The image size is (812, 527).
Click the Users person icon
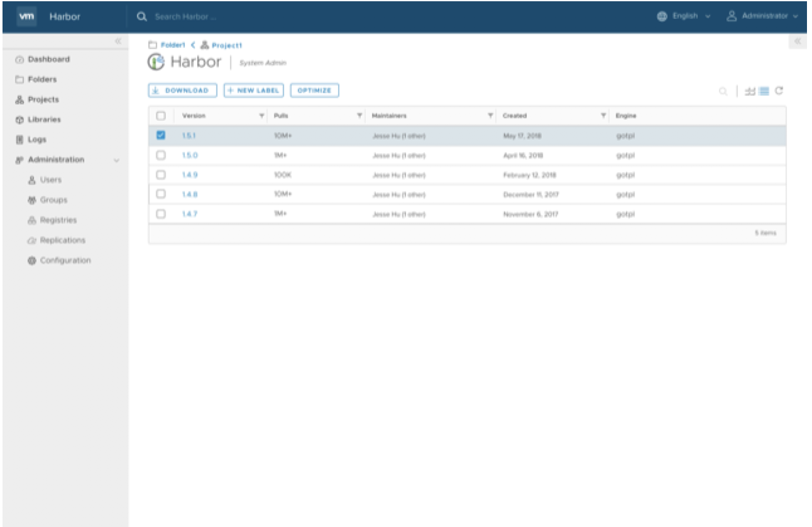point(32,180)
